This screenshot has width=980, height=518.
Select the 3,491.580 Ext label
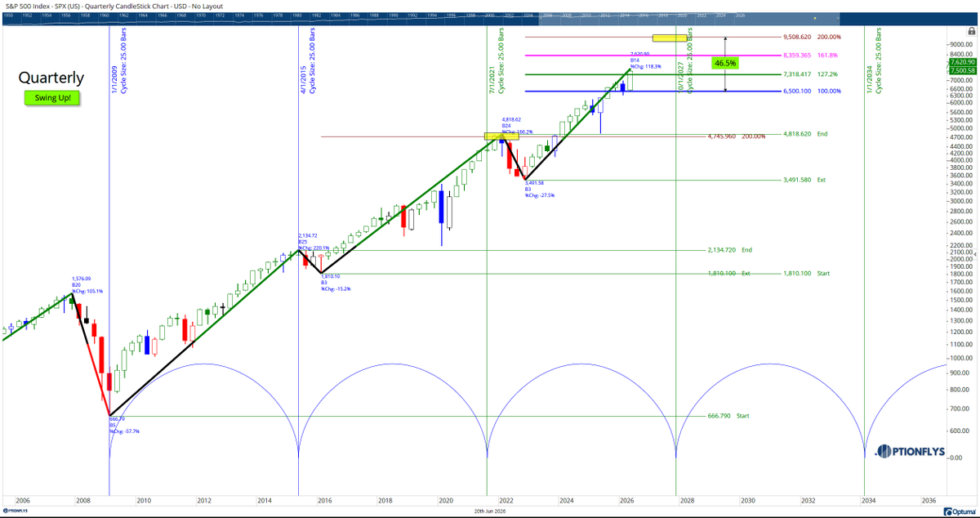coord(804,180)
